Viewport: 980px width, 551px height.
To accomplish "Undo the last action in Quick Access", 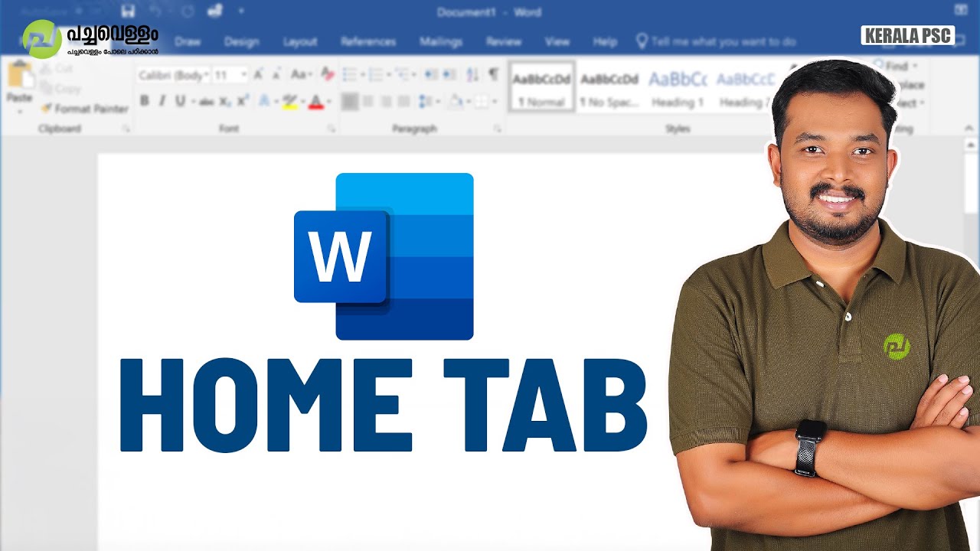I will (155, 10).
